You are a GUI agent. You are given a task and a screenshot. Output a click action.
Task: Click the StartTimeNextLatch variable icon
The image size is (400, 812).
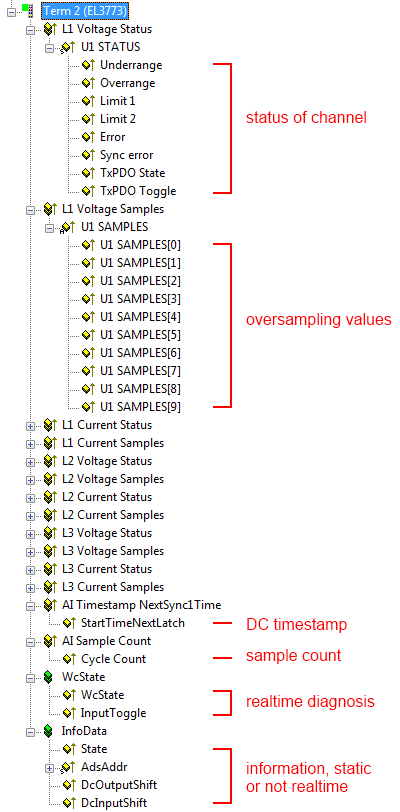click(x=69, y=623)
